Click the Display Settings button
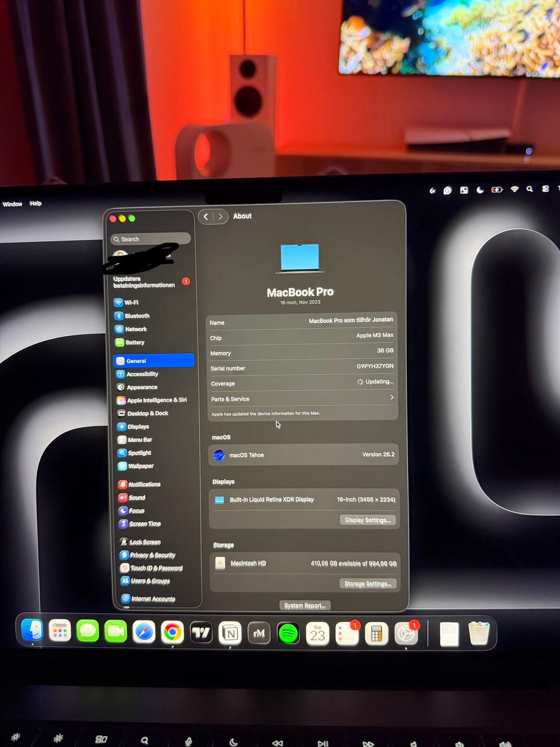Image resolution: width=560 pixels, height=747 pixels. coord(367,520)
